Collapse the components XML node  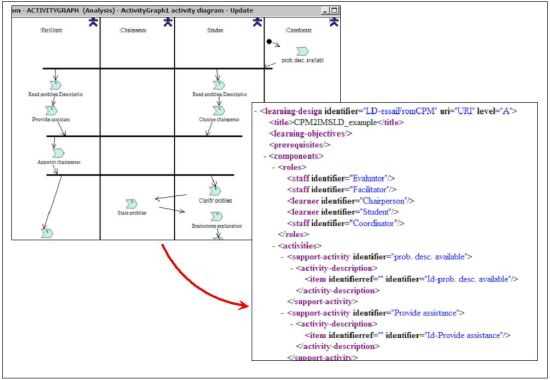[x=265, y=156]
